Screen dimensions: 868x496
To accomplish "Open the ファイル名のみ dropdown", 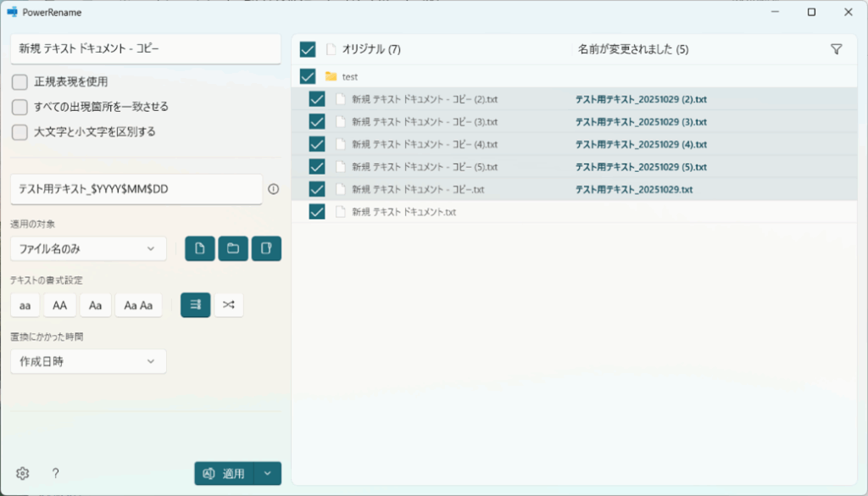I will 88,248.
